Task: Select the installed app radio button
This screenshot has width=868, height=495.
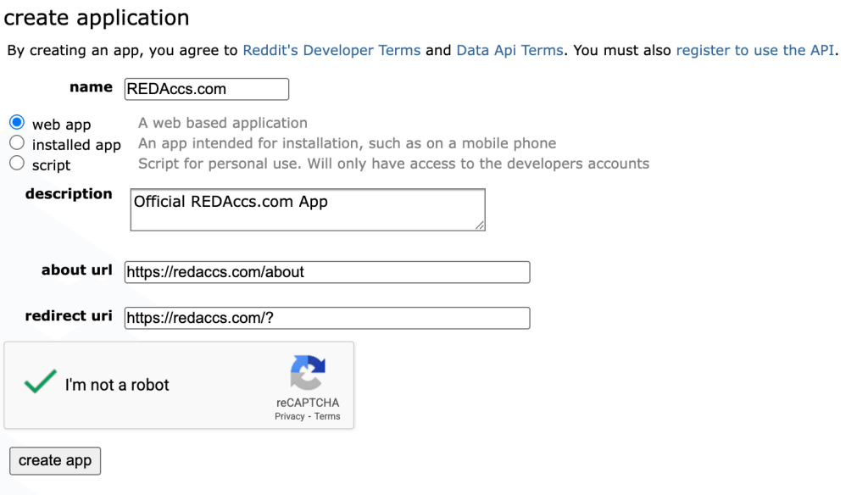Action: click(17, 143)
